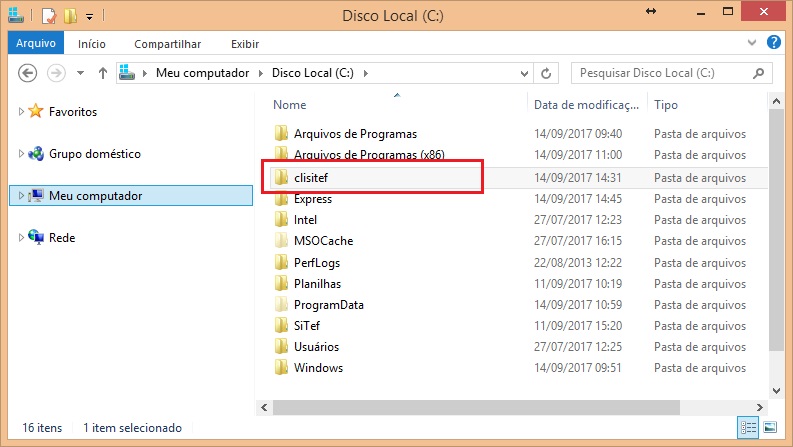Expand the ribbon with the chevron arrow
Screen dimensions: 793x447
click(754, 43)
